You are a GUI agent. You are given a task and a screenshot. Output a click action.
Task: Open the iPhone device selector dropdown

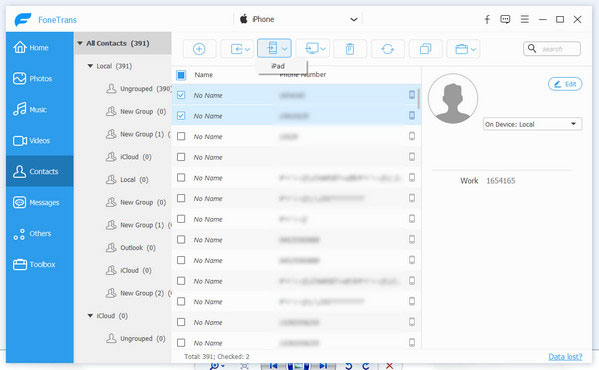point(298,19)
